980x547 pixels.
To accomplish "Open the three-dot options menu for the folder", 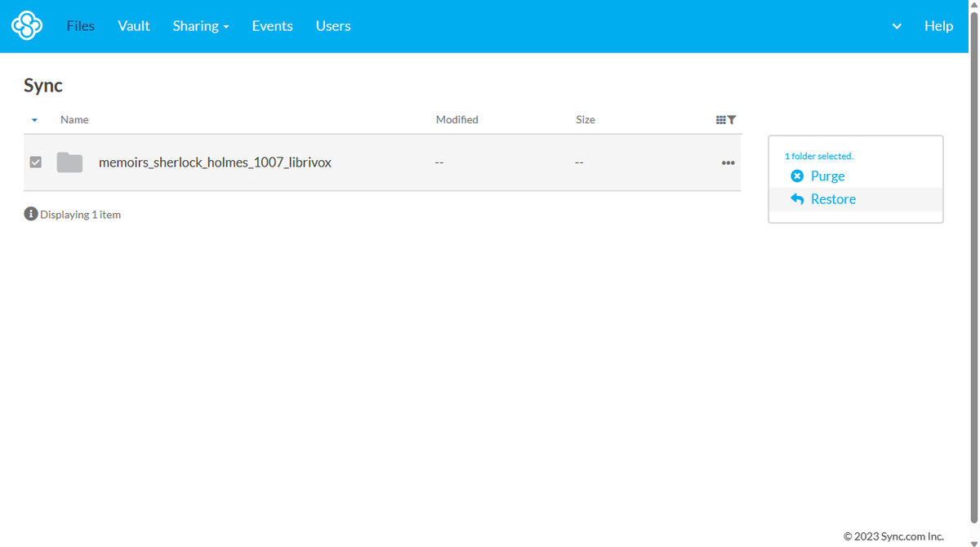I will point(728,162).
